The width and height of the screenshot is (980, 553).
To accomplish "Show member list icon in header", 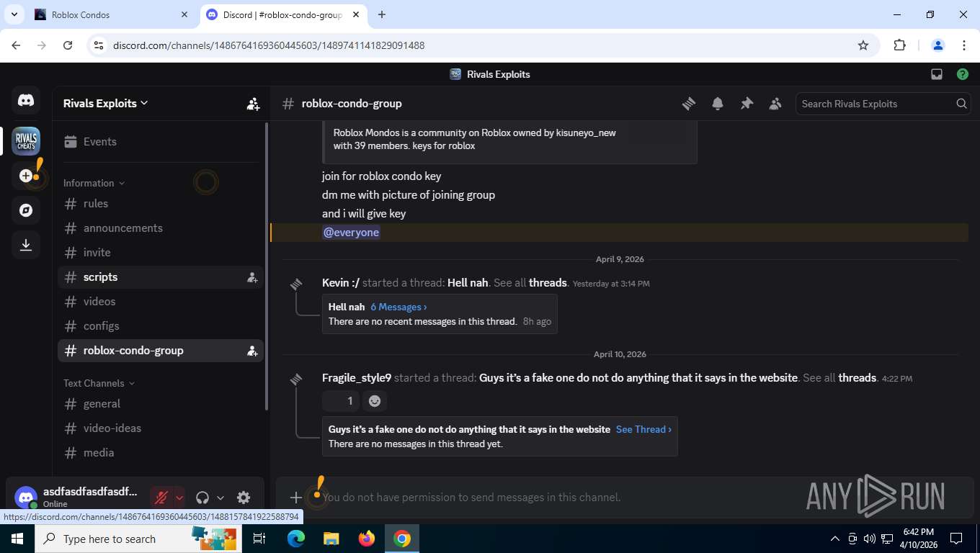I will pyautogui.click(x=775, y=104).
